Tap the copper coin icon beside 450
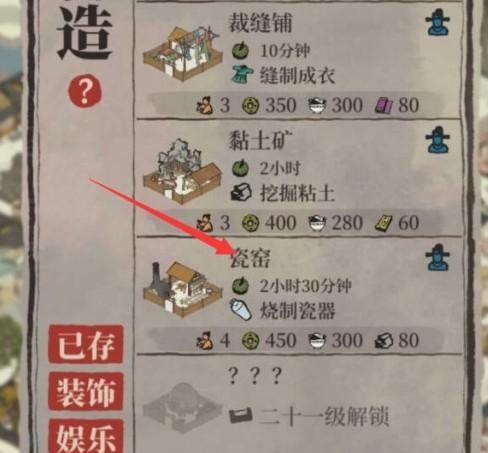488x453 pixels. [x=250, y=341]
